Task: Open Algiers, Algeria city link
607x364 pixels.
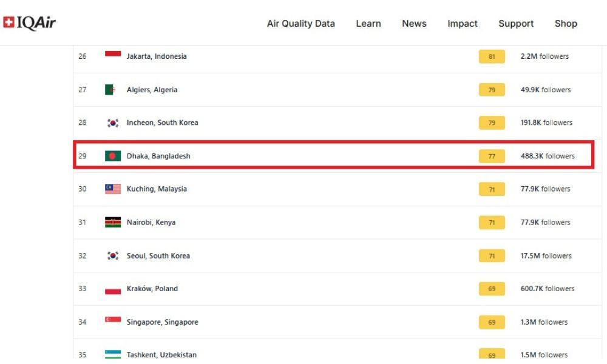Action: click(x=152, y=90)
